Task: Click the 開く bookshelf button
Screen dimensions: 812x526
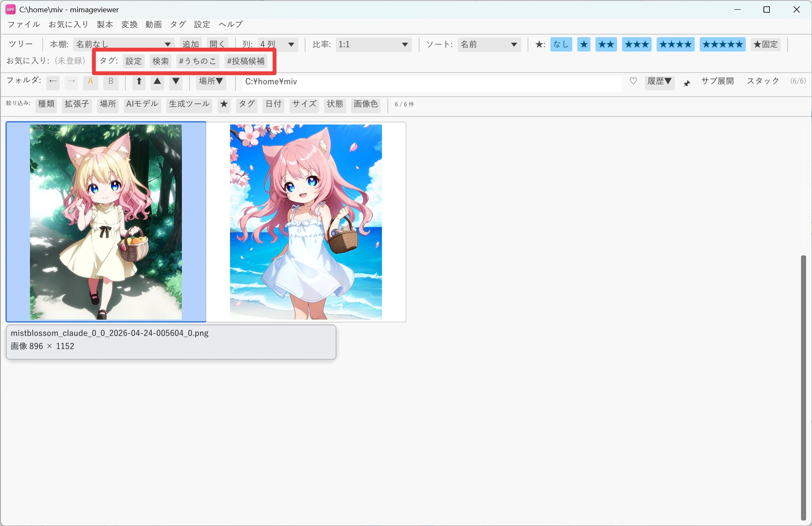Action: 217,44
